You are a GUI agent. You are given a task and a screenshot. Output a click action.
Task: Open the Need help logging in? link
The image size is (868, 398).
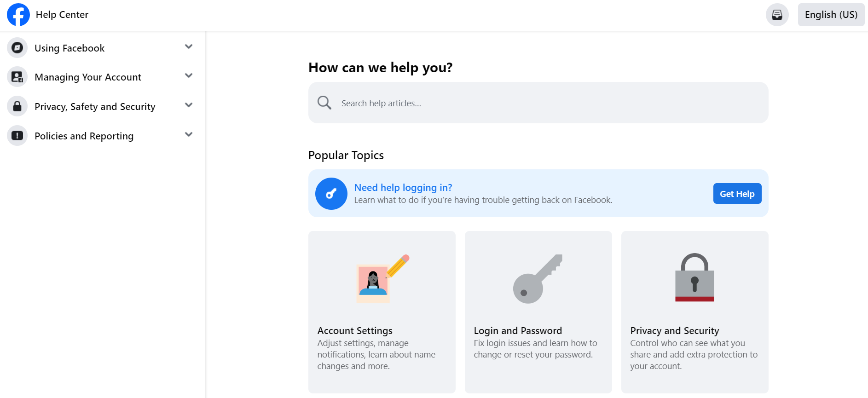point(403,187)
